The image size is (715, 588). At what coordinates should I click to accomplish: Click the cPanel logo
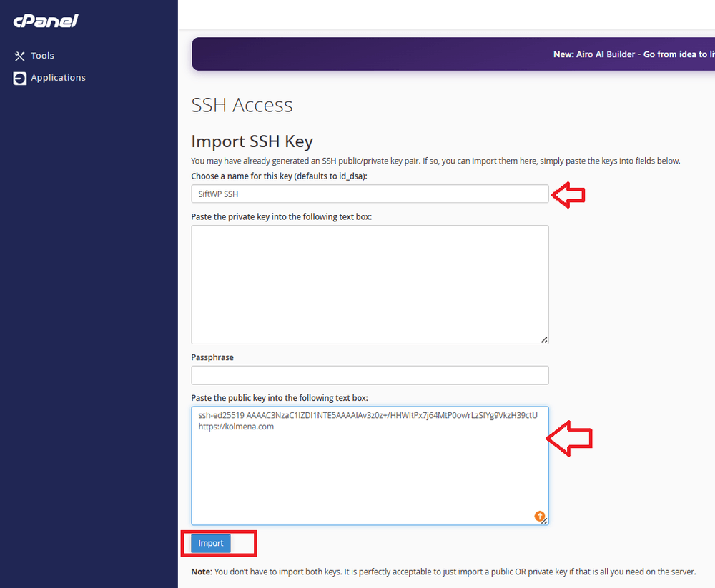pos(46,21)
